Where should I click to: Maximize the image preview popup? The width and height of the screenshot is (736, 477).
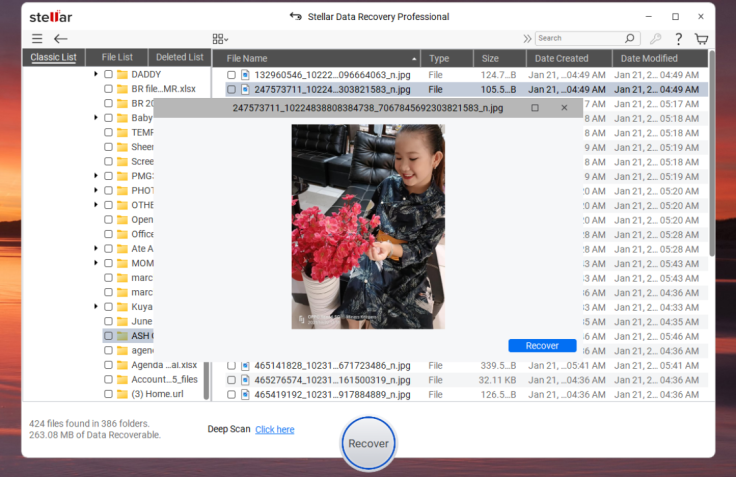(535, 107)
